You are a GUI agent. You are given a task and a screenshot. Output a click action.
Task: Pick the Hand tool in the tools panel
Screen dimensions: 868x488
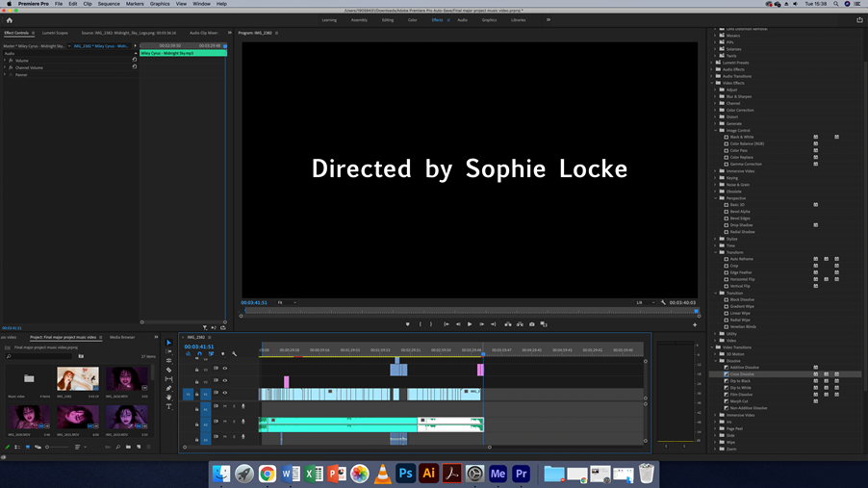coord(168,398)
